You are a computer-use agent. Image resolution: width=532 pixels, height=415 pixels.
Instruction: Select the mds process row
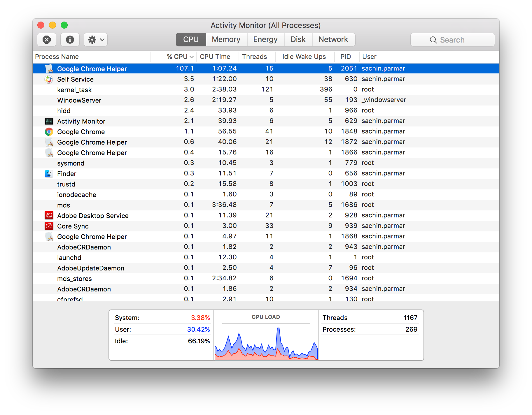pyautogui.click(x=266, y=205)
